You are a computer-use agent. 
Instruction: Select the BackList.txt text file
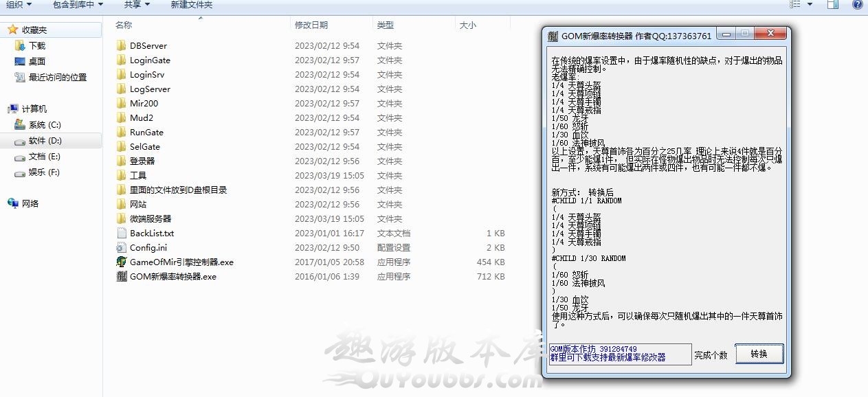pyautogui.click(x=152, y=233)
